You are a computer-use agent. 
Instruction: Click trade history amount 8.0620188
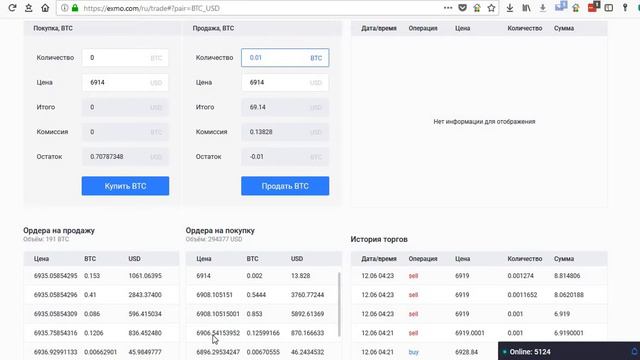[569, 295]
